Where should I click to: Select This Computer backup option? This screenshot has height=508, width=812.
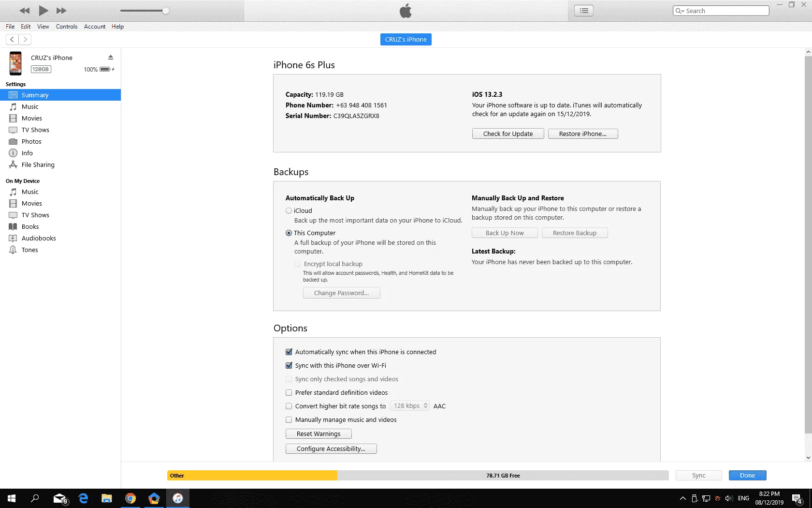click(289, 233)
